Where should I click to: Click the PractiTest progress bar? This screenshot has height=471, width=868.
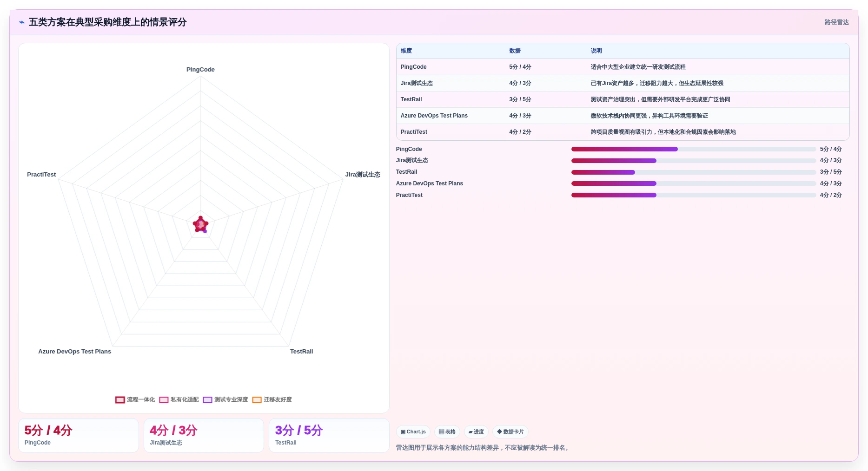click(x=694, y=195)
